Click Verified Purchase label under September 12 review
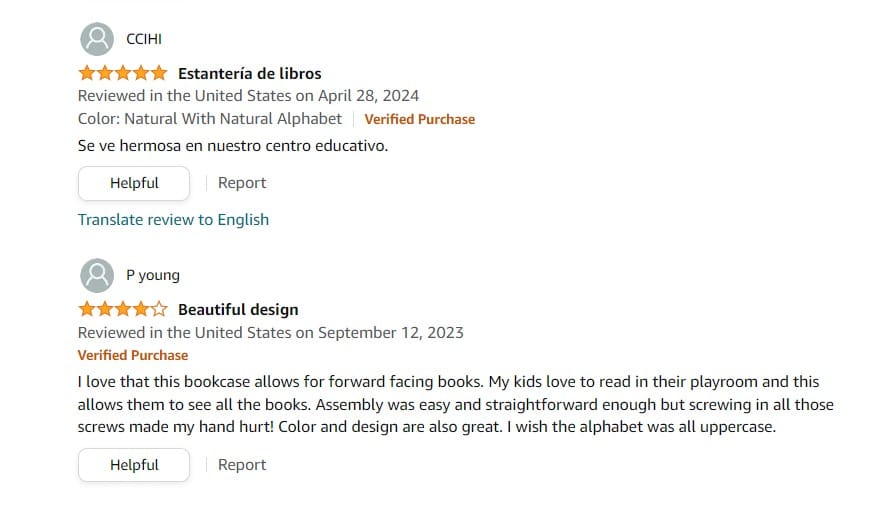The width and height of the screenshot is (892, 505). [x=133, y=355]
